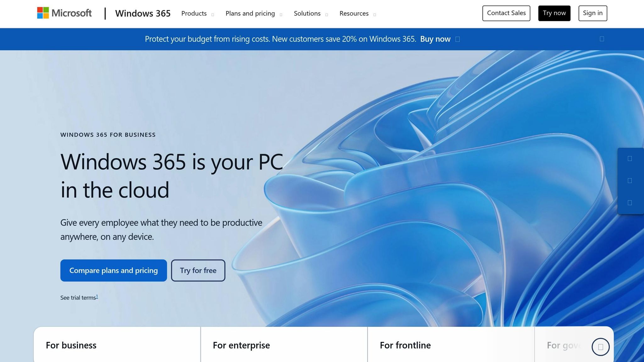Click the circular next-arrow beside the audience tabs
Screen dimensions: 644x362
coord(601,347)
